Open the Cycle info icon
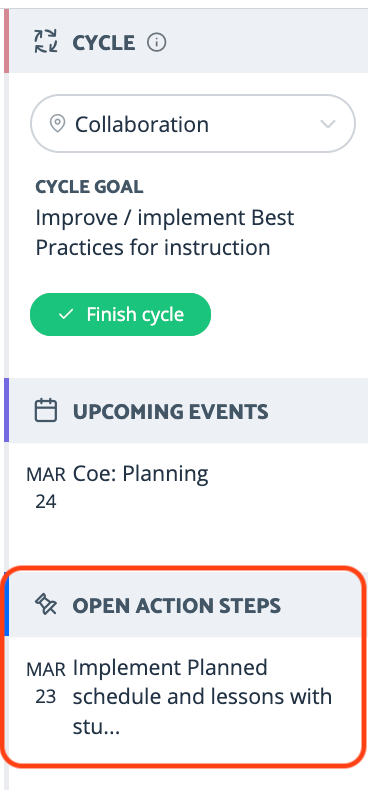This screenshot has height=790, width=368. point(156,43)
